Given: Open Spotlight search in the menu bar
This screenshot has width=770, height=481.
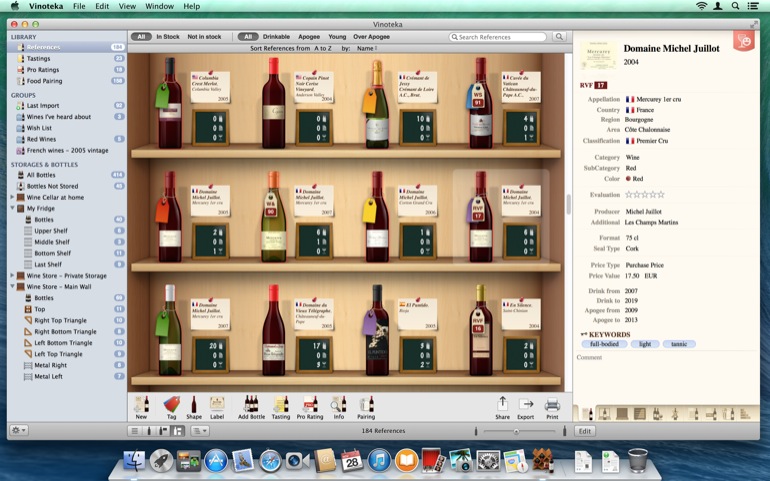Looking at the screenshot, I should coord(735,6).
